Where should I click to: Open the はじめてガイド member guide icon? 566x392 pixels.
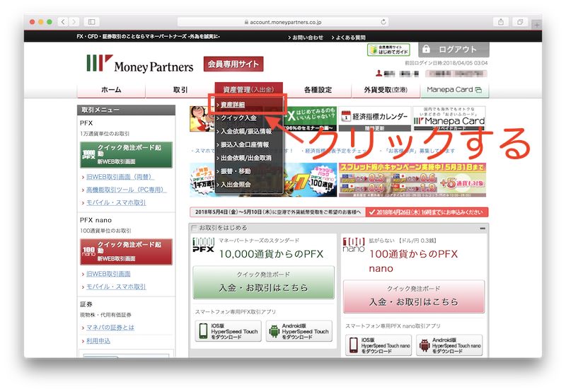(388, 50)
